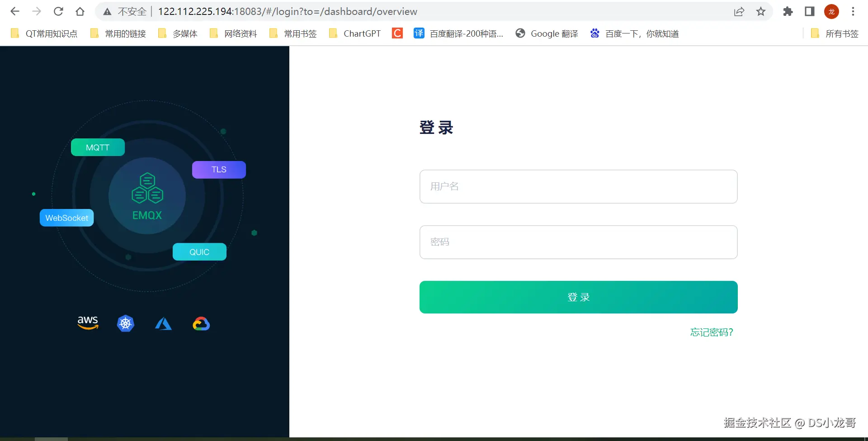Screen dimensions: 868x441
Task: Toggle the browser side panel icon
Action: pyautogui.click(x=810, y=11)
